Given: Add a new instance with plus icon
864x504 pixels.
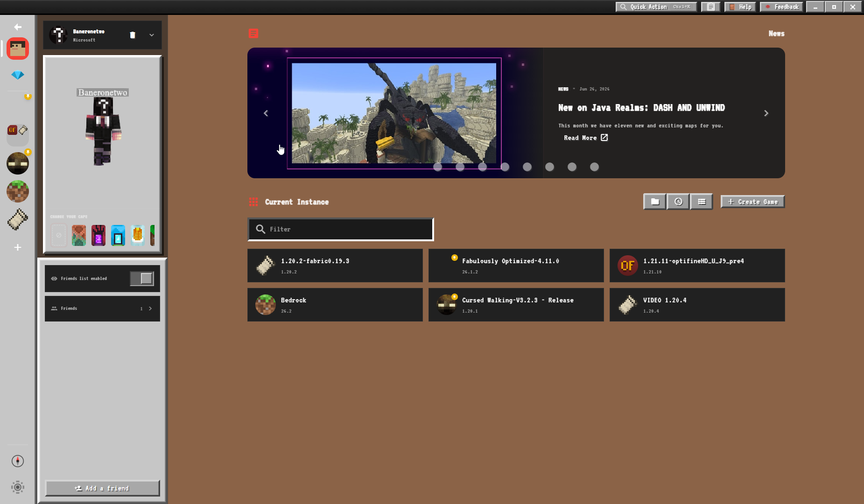Looking at the screenshot, I should tap(18, 247).
